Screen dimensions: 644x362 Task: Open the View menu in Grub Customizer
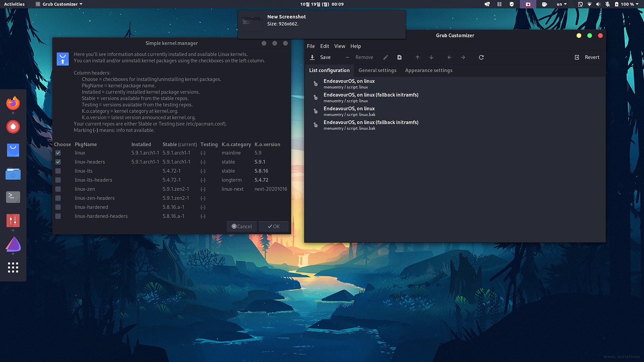click(340, 46)
